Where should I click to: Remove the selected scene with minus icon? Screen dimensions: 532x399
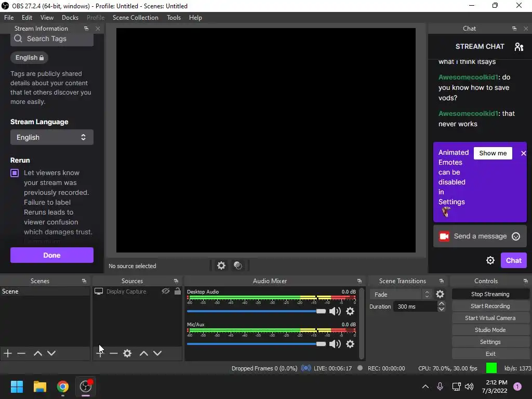21,353
